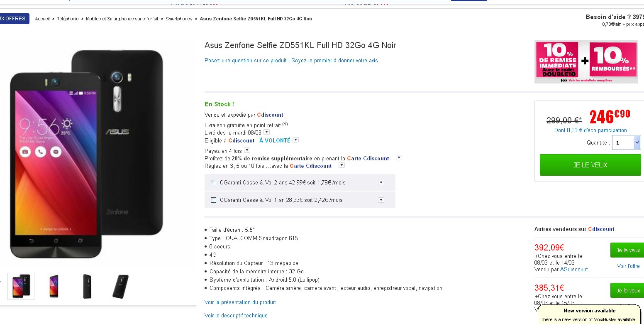The width and height of the screenshot is (644, 324).
Task: Expand the Payez en 4 fois arrow
Action: point(247,150)
